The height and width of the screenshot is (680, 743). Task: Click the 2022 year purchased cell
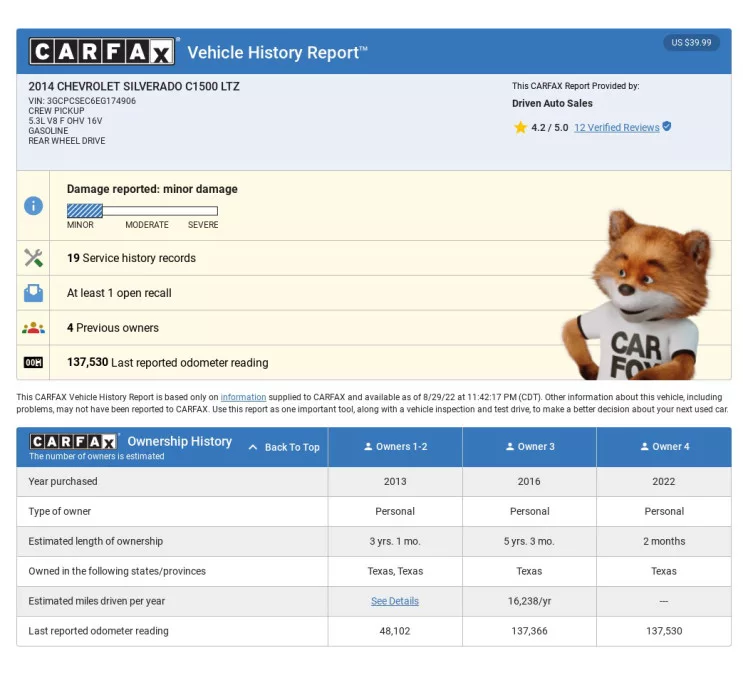[663, 481]
